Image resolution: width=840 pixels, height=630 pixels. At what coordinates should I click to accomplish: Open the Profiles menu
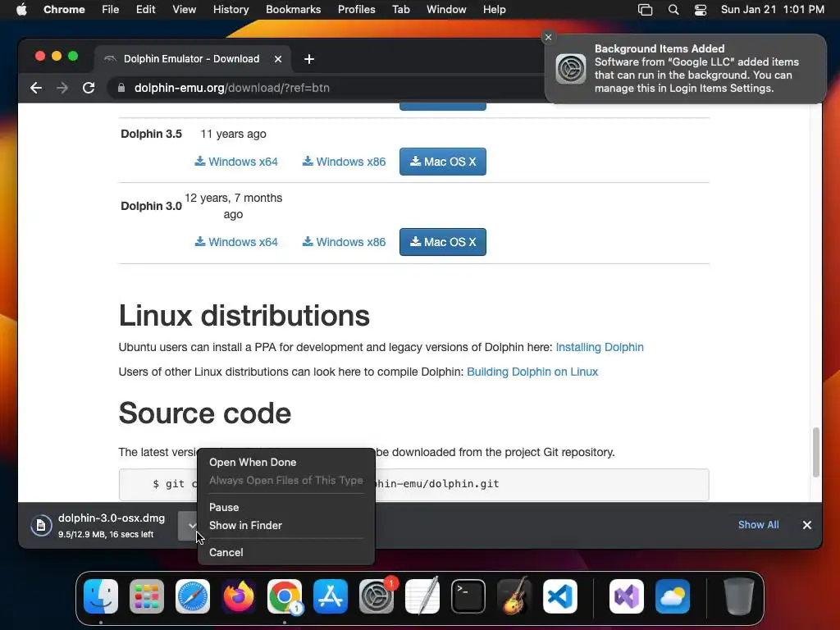(356, 10)
